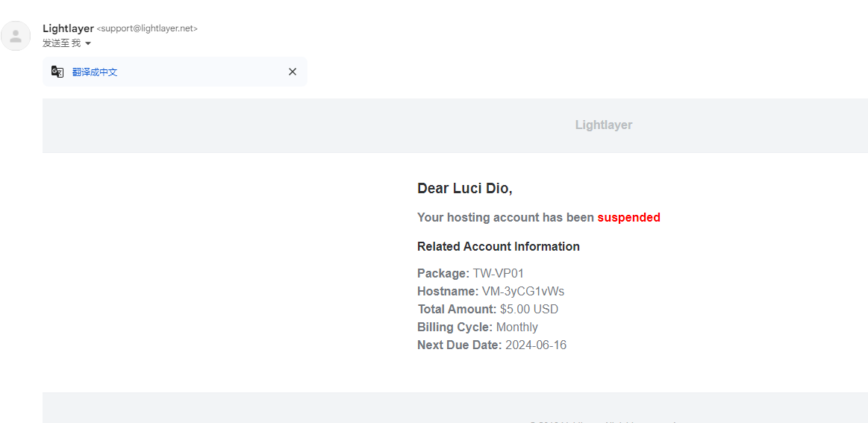Click the red suspended word

629,218
